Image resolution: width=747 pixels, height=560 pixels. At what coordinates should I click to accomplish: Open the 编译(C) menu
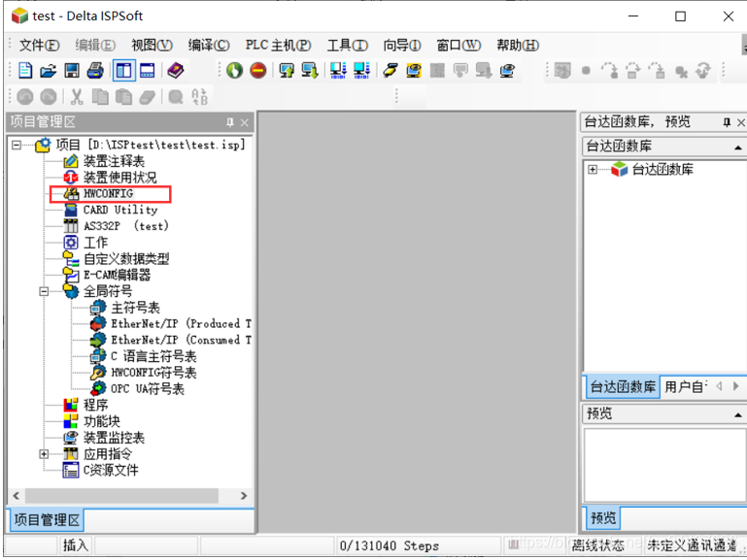tap(209, 46)
